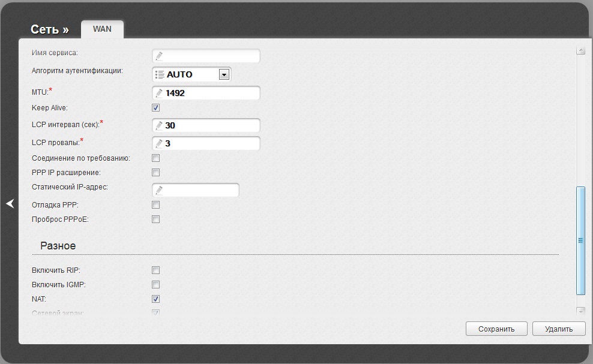The image size is (593, 364).
Task: Toggle the NAT checkbox
Action: [x=156, y=299]
